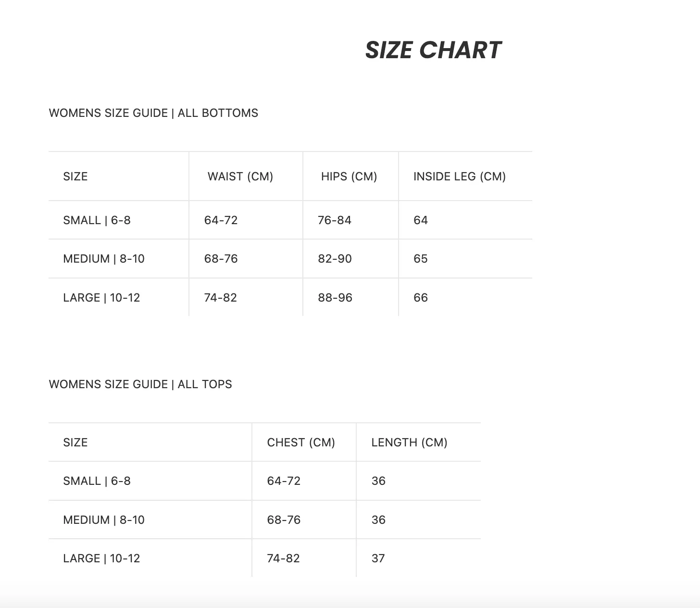
Task: Click the 76-84 hips value
Action: (x=335, y=220)
